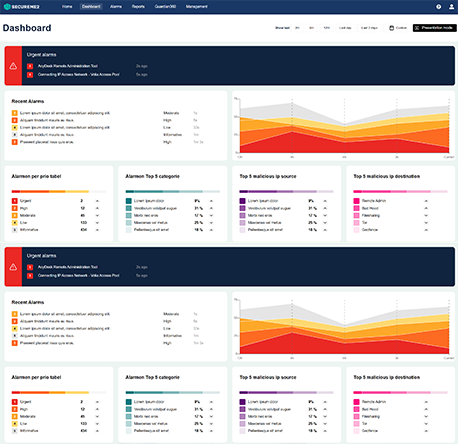Select the Dashboard menu item

[x=91, y=7]
